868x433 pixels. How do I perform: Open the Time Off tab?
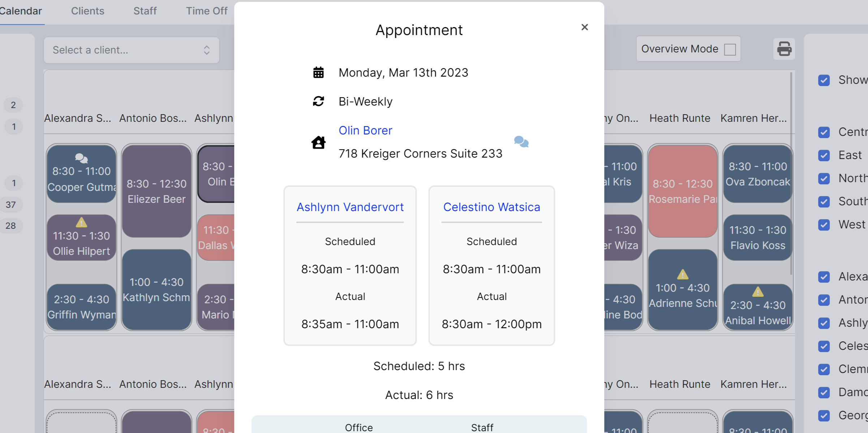(207, 11)
